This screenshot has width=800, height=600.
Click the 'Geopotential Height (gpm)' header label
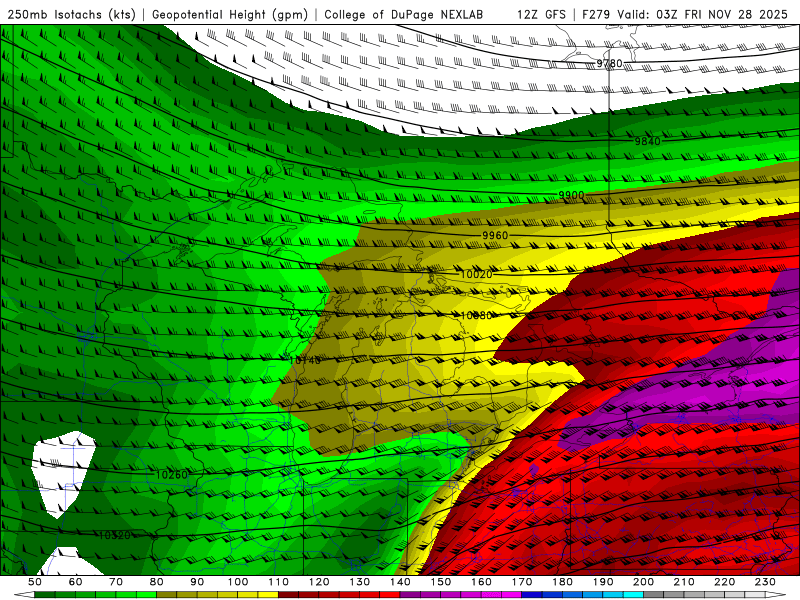point(230,14)
